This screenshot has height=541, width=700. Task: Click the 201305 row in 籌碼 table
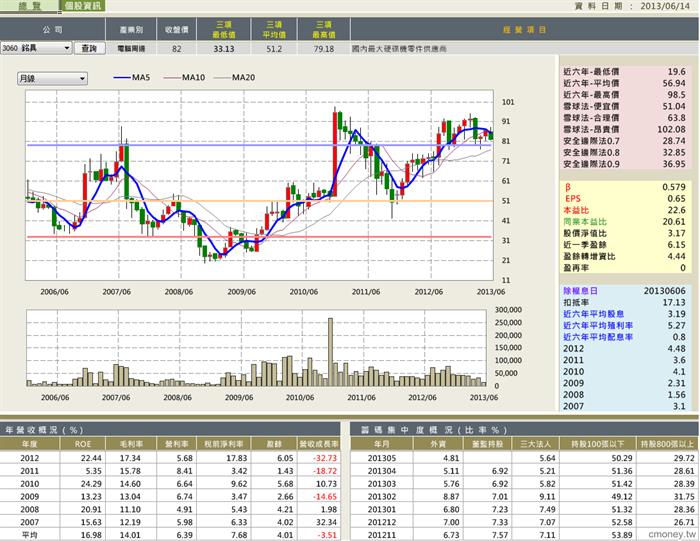tap(524, 458)
